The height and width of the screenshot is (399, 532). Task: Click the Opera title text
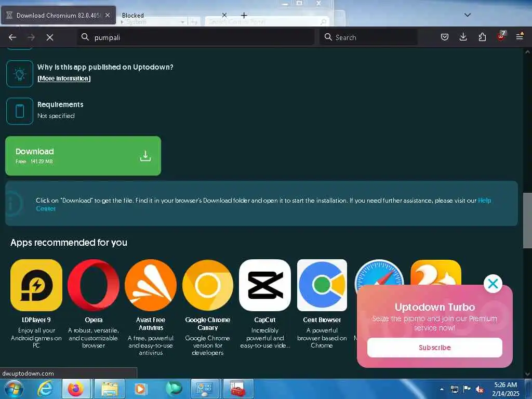coord(94,320)
